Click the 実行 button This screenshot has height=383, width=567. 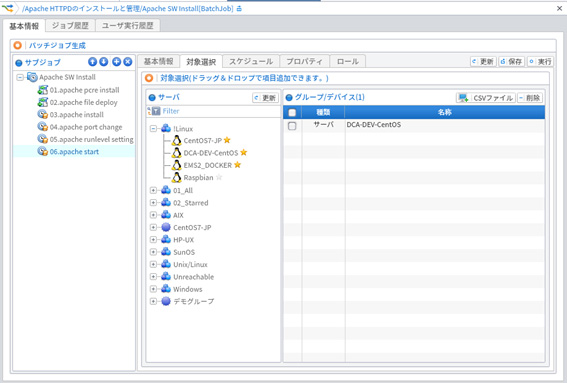[540, 62]
